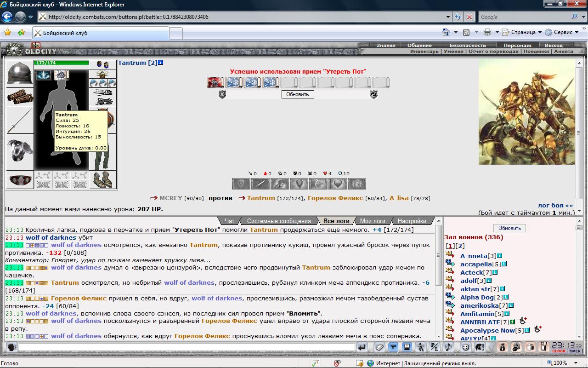This screenshot has width=588, height=368.
Task: Go to page 2 of warriors list
Action: (x=461, y=246)
